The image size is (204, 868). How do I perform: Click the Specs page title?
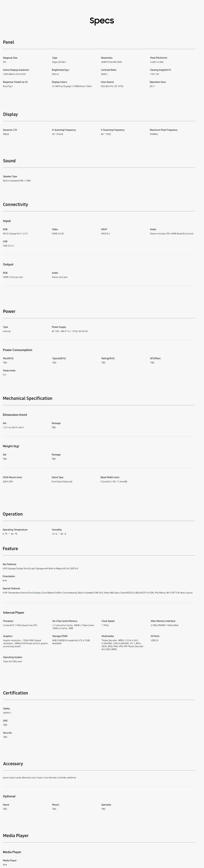(x=102, y=21)
